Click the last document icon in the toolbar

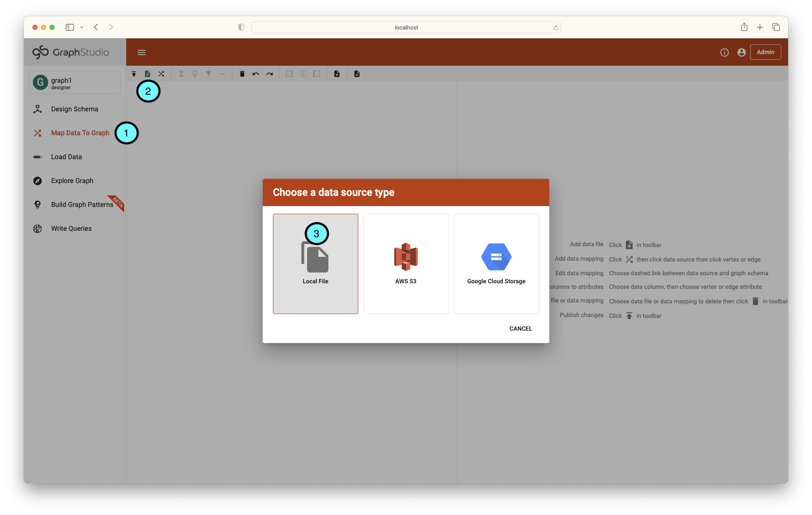(357, 74)
